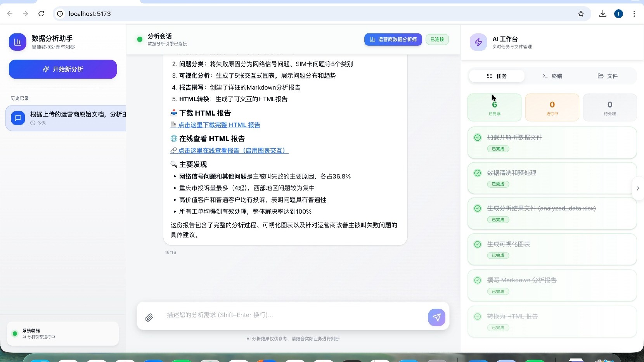The width and height of the screenshot is (644, 362).
Task: Click the browser forward arrow
Action: click(26, 14)
